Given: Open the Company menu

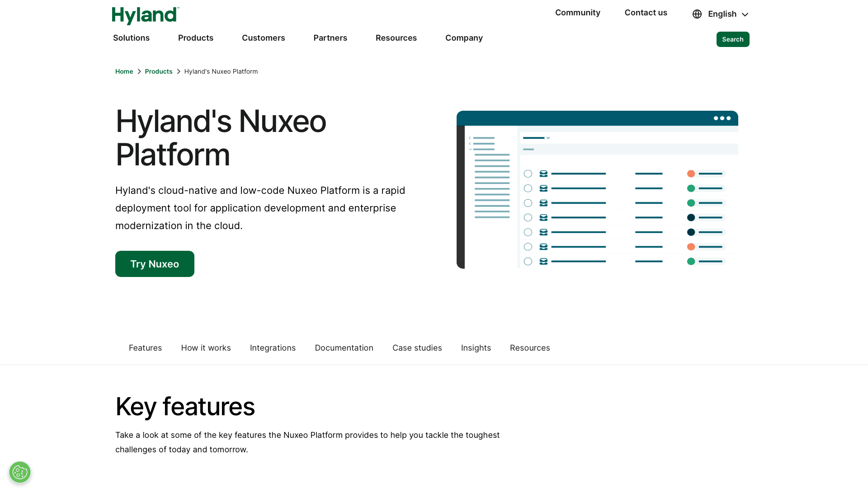Looking at the screenshot, I should coord(464,38).
